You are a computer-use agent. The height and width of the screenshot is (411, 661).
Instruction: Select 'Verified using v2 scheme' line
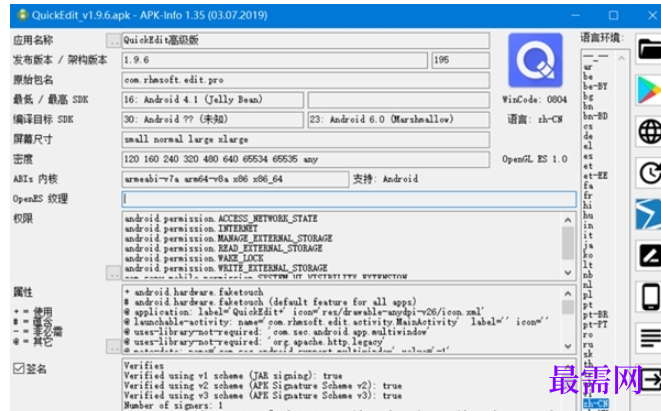point(263,385)
